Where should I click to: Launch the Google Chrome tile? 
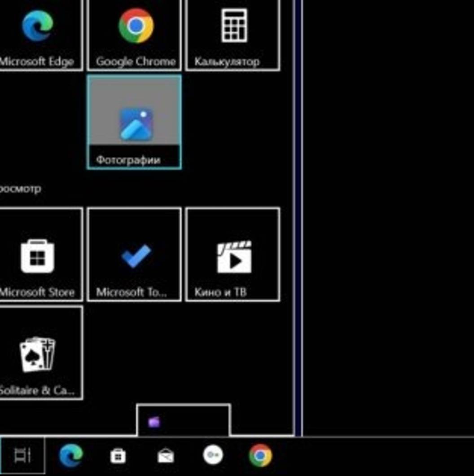134,35
